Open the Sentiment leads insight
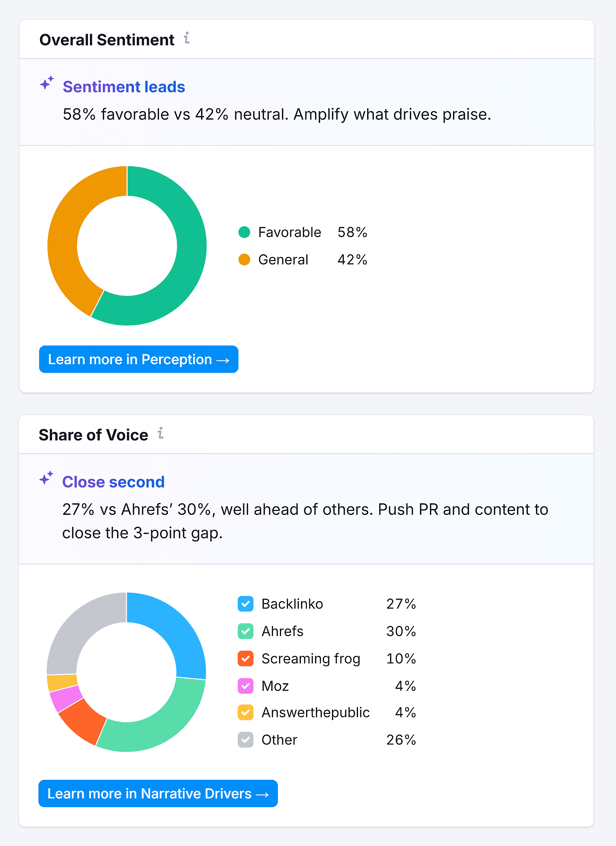The height and width of the screenshot is (846, 616). [x=124, y=87]
